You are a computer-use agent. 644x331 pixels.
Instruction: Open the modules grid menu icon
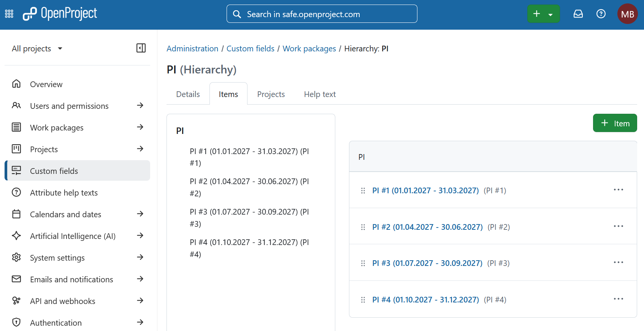pyautogui.click(x=9, y=14)
